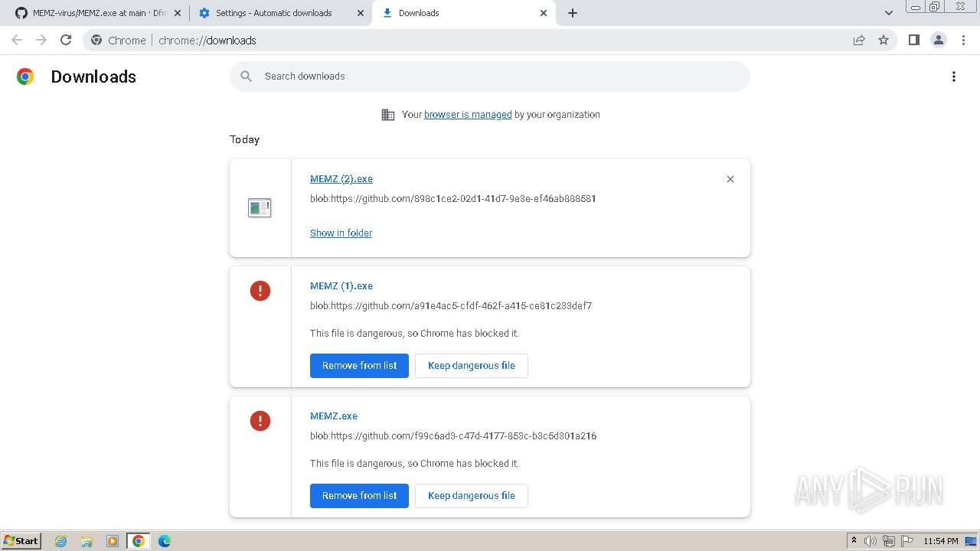Open the Chrome menu three dots in toolbar

(x=963, y=40)
